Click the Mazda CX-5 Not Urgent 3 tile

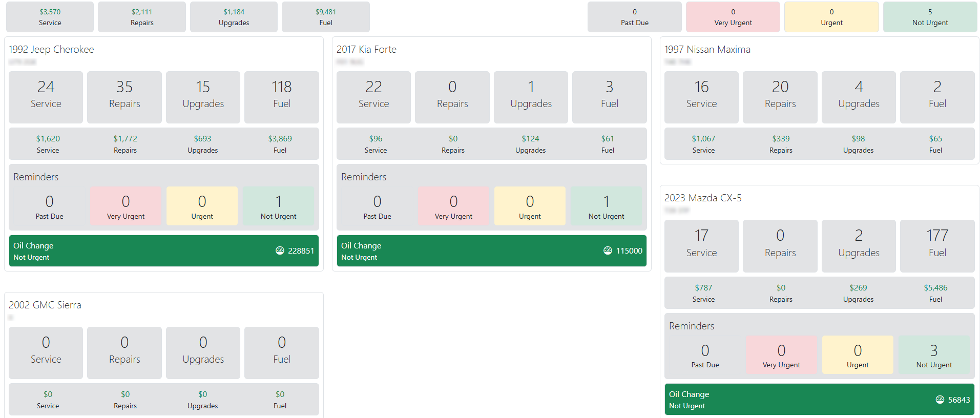click(x=934, y=355)
